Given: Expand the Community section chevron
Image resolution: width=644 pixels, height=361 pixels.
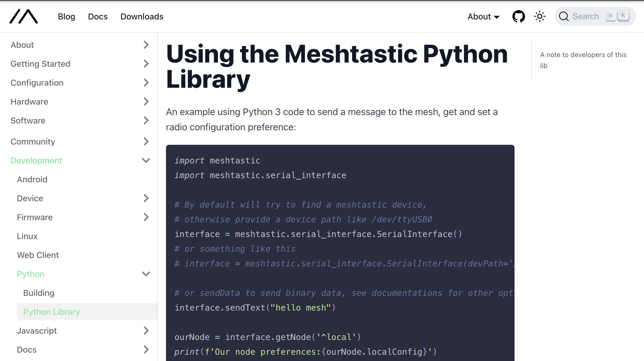Looking at the screenshot, I should click(146, 141).
